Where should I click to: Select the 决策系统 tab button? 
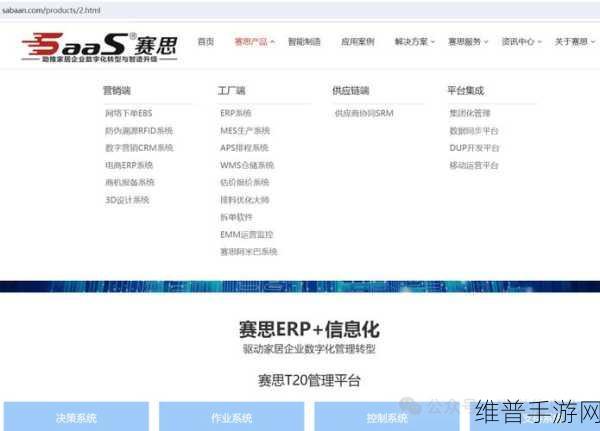(76, 416)
